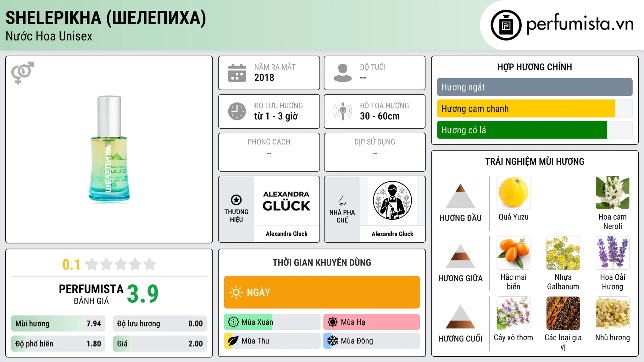
Task: Click the sillage value 30 - 60cm
Action: coord(380,116)
